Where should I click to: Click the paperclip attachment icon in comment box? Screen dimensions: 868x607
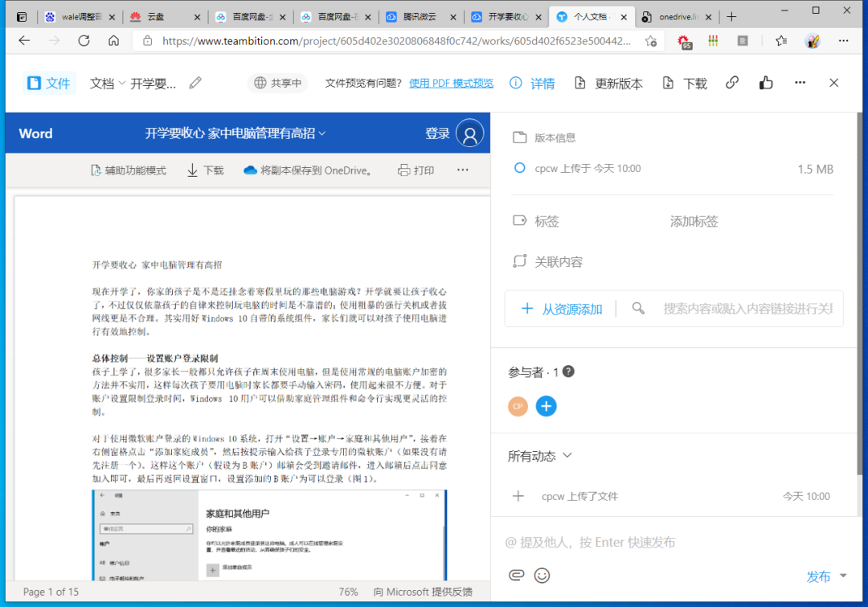click(x=516, y=575)
